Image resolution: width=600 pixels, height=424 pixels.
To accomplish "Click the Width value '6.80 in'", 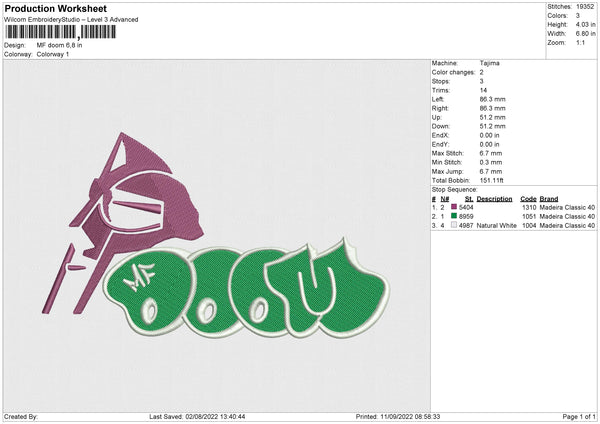I will [x=585, y=34].
